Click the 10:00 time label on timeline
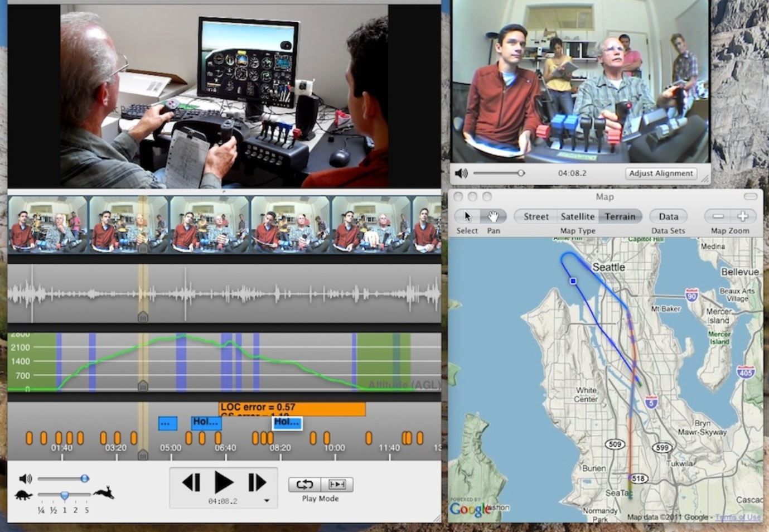 (334, 448)
